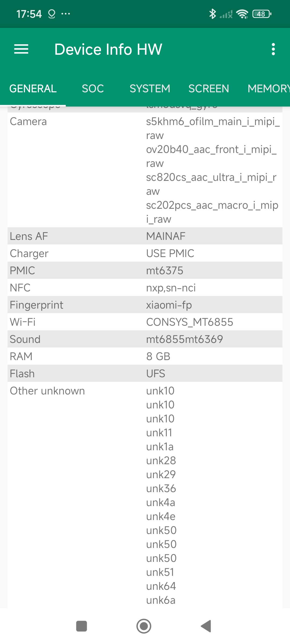Viewport: 290px width, 644px height.
Task: Tap the Android home navigation button
Action: click(x=144, y=626)
